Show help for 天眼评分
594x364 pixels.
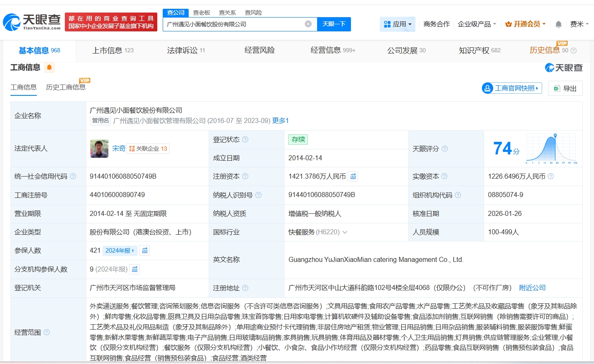coord(445,149)
